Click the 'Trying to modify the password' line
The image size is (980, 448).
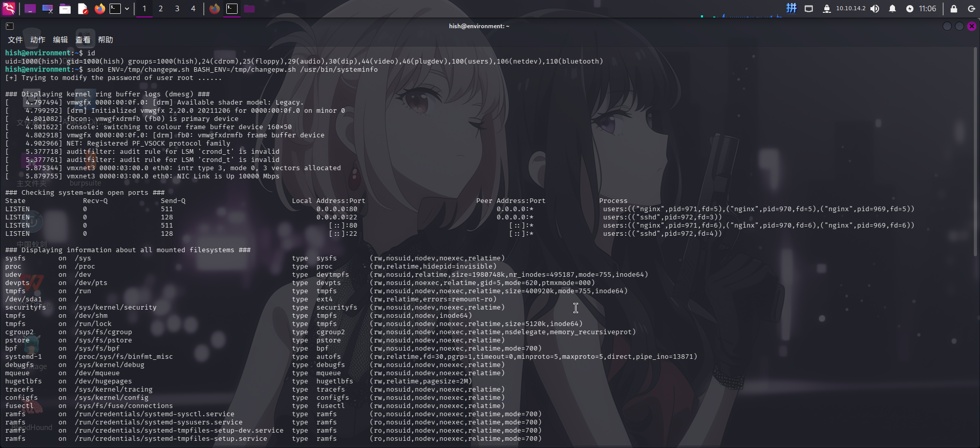(114, 77)
